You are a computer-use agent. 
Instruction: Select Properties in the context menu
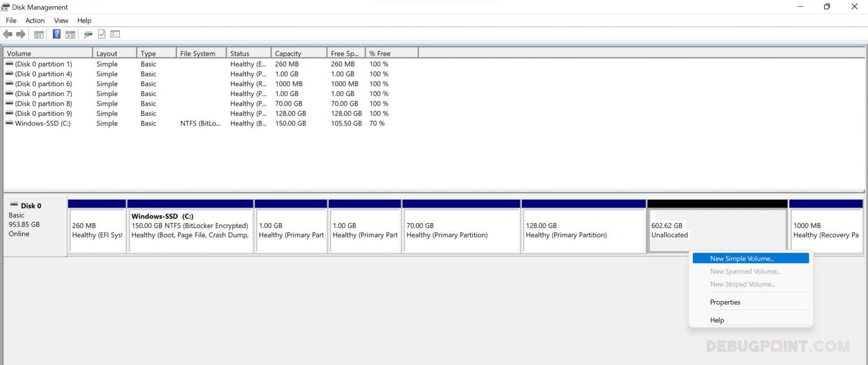[x=725, y=302]
